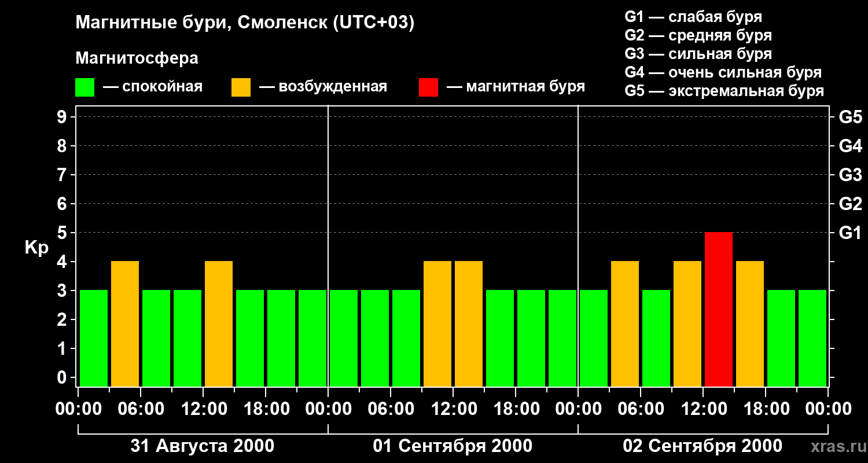Viewport: 868px width, 463px height.
Task: Click the 'G4 — очень сильная буря' legend line
Action: pos(723,72)
